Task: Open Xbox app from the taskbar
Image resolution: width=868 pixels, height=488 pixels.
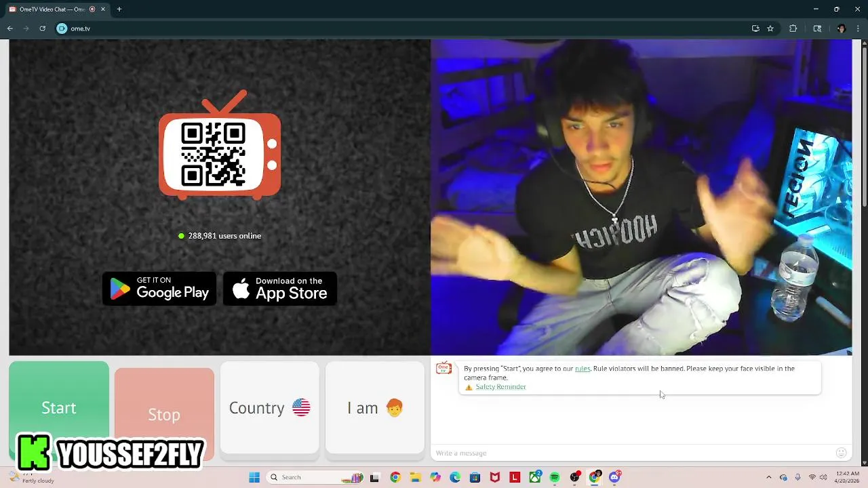Action: tap(535, 477)
